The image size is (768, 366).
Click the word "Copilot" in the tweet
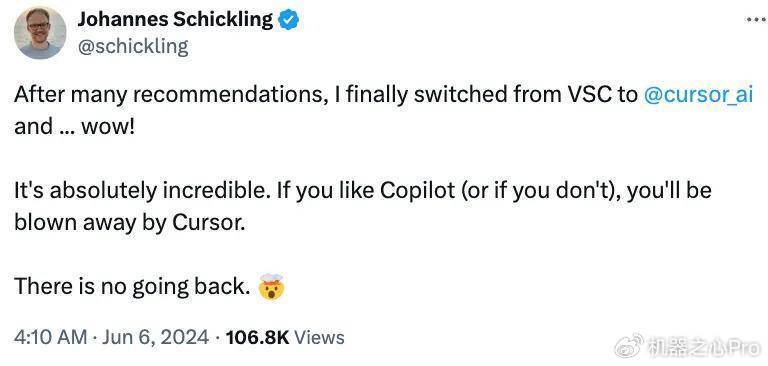tap(418, 191)
